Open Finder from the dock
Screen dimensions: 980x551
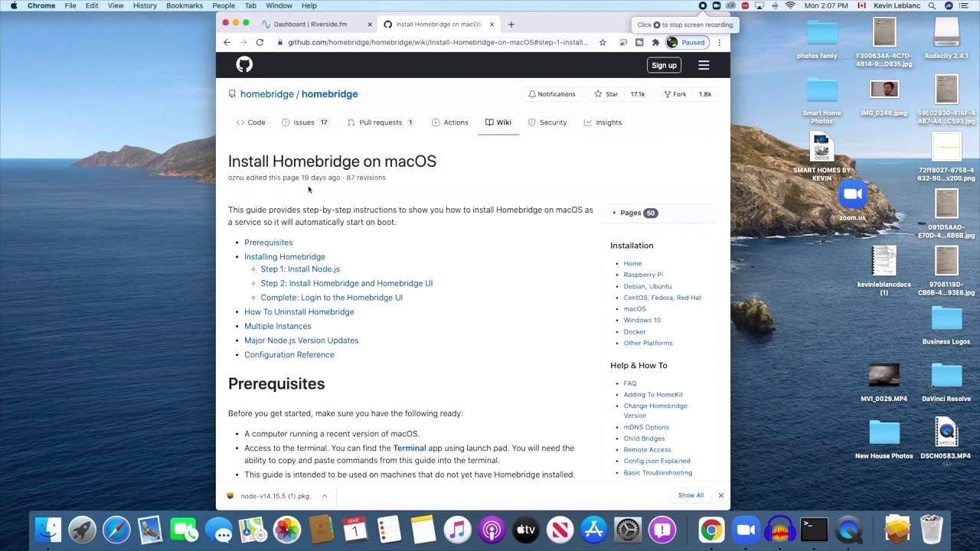point(49,530)
